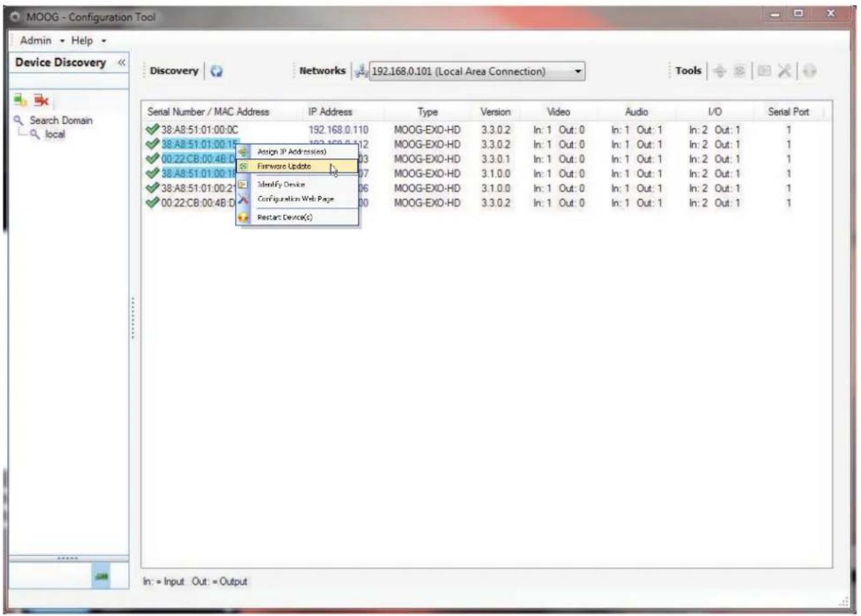Collapse the Device Discovery panel
Viewport: 861px width, 616px height.
pos(121,63)
